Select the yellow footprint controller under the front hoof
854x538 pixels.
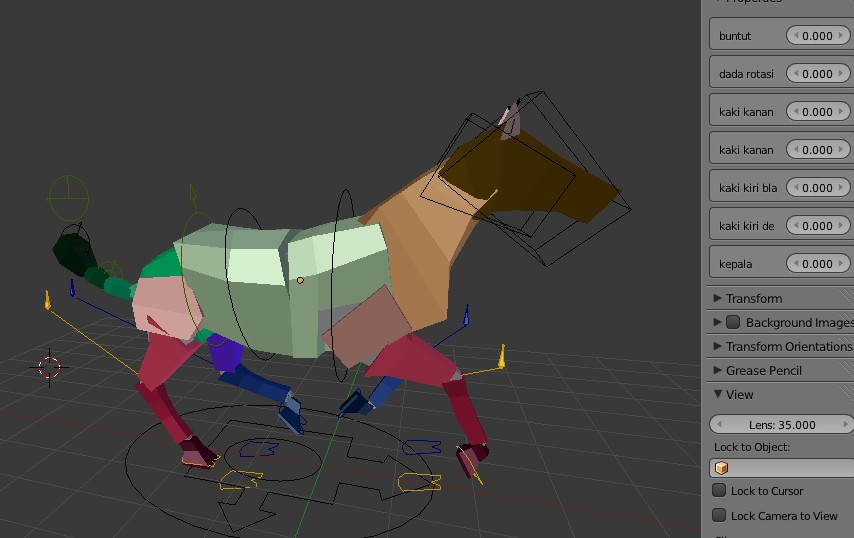(x=419, y=482)
